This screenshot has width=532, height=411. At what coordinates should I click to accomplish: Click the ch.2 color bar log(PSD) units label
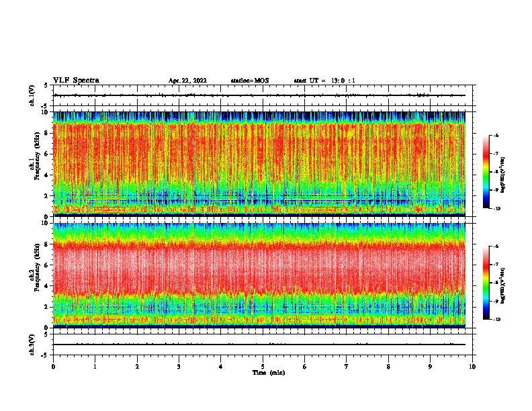[503, 285]
